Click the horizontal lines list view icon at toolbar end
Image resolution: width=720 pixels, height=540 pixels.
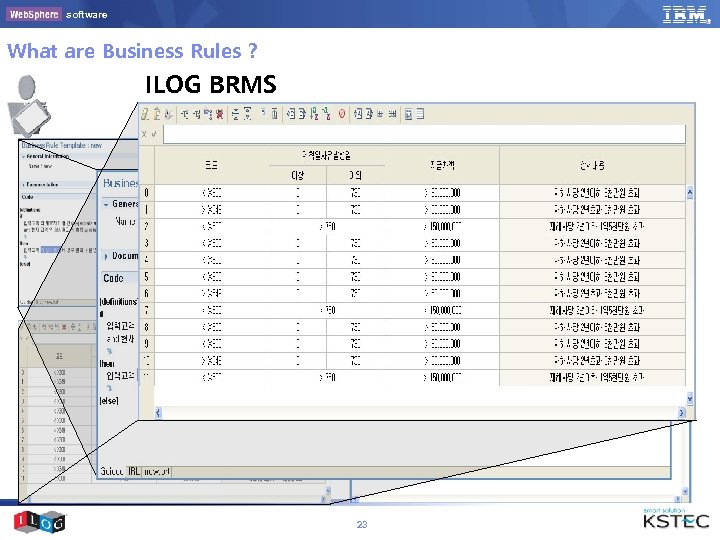pyautogui.click(x=420, y=114)
